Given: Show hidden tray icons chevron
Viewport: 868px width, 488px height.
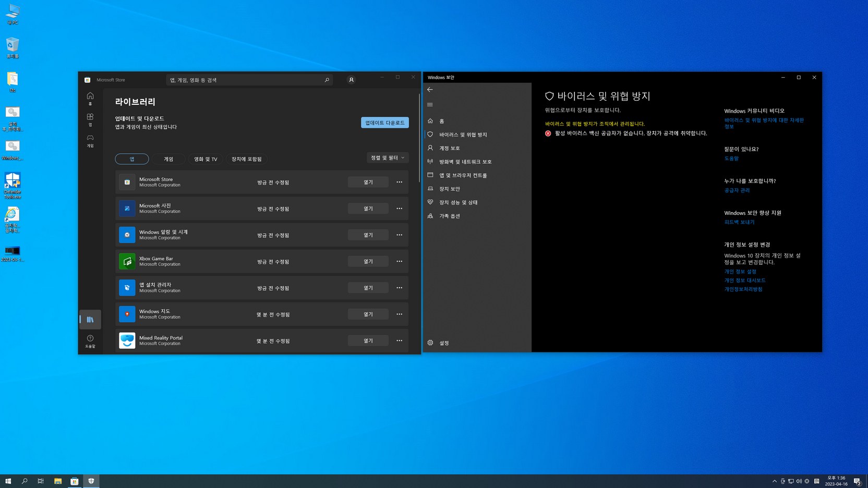Looking at the screenshot, I should (x=775, y=481).
